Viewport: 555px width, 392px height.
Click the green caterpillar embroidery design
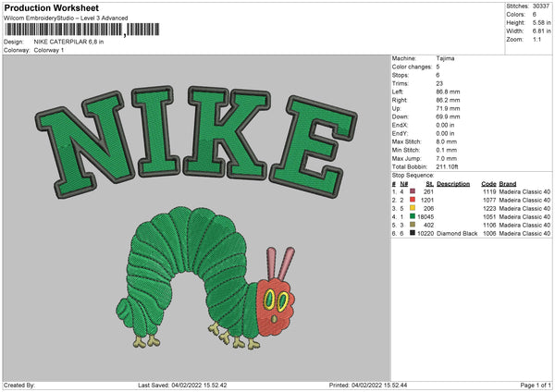point(205,278)
